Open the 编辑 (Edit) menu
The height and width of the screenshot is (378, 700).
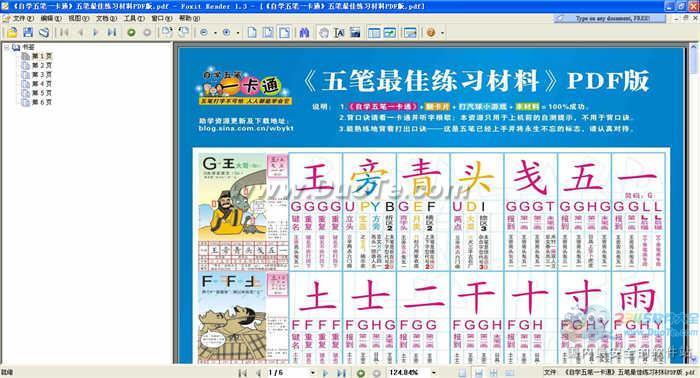point(50,18)
